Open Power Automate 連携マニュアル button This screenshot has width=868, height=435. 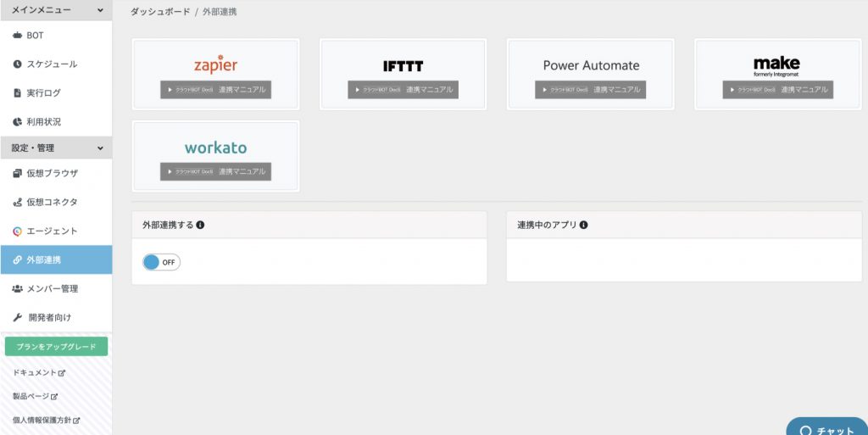pos(591,90)
